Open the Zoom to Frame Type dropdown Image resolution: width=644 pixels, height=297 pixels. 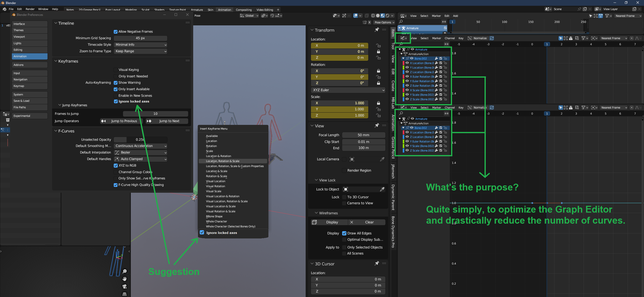pyautogui.click(x=140, y=51)
